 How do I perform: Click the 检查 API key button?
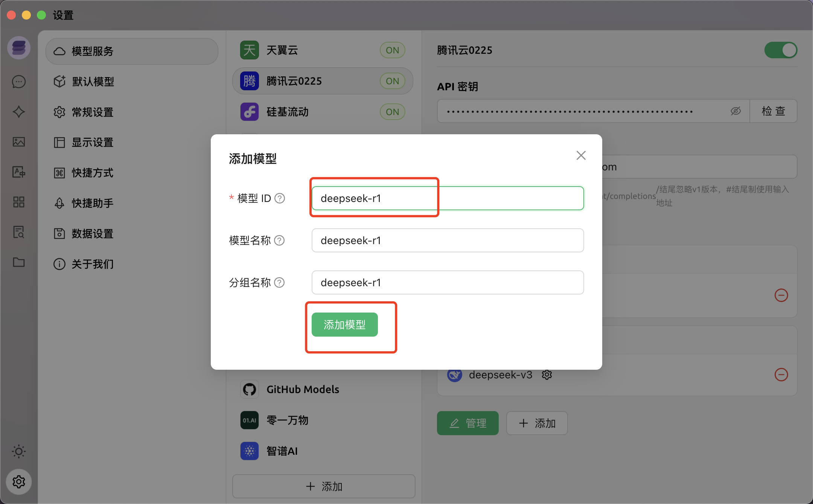tap(773, 111)
